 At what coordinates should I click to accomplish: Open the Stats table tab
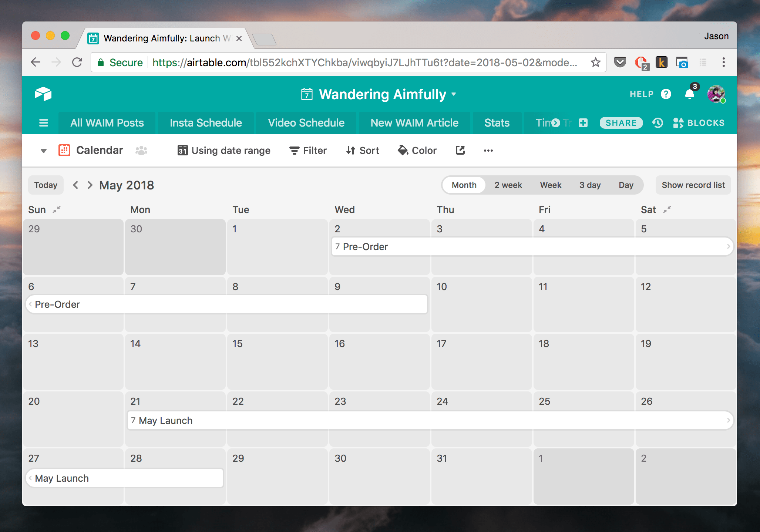coord(497,123)
